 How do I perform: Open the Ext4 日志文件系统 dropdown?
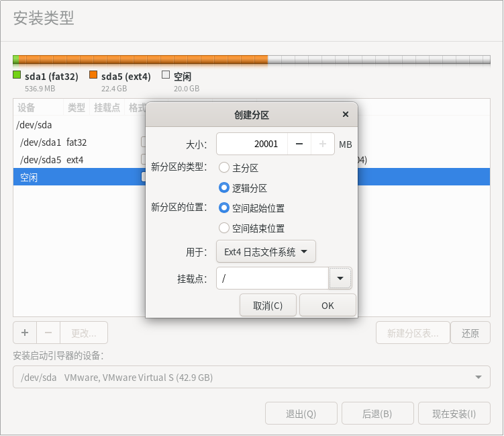coord(266,251)
